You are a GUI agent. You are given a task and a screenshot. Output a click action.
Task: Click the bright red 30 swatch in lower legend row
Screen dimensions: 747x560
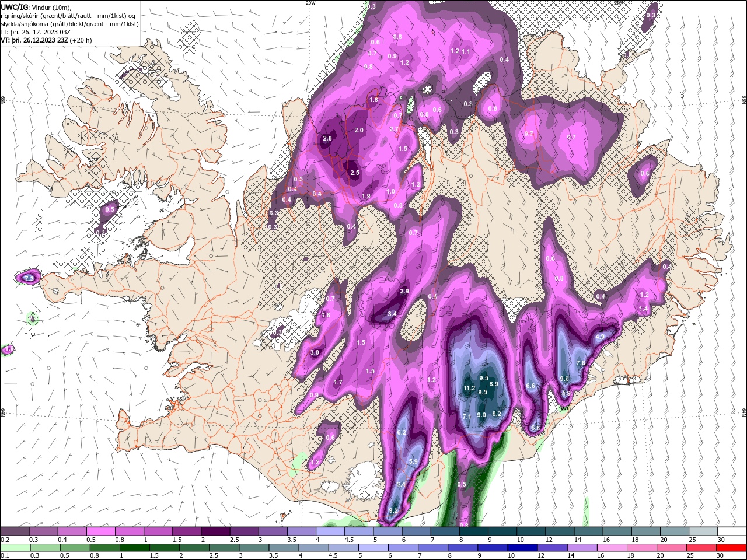pyautogui.click(x=732, y=548)
